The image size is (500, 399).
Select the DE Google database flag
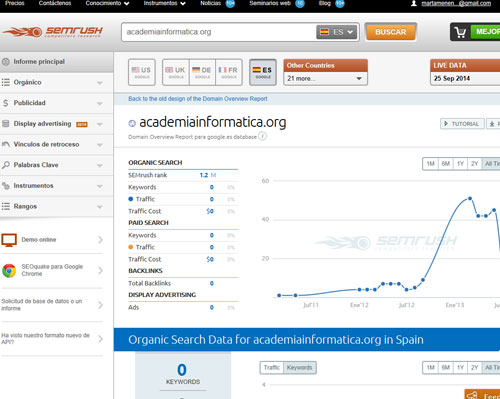(202, 72)
